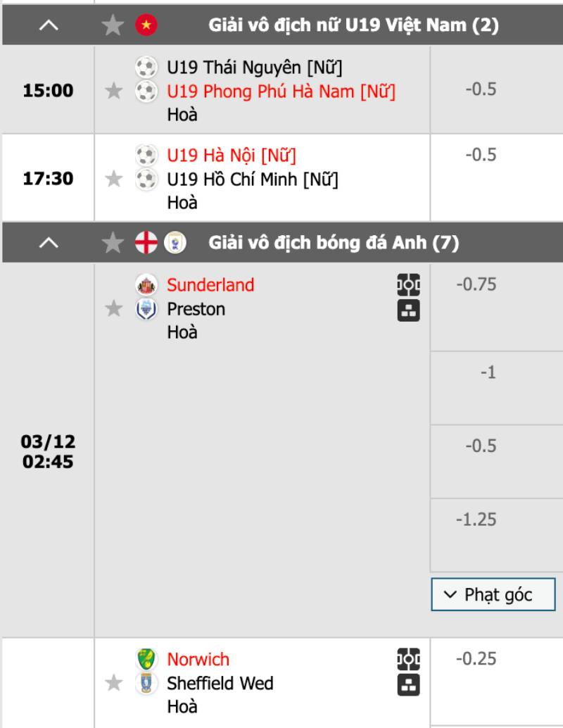Click the Vietnam flag league icon
Screen dimensions: 563x728
[146, 26]
